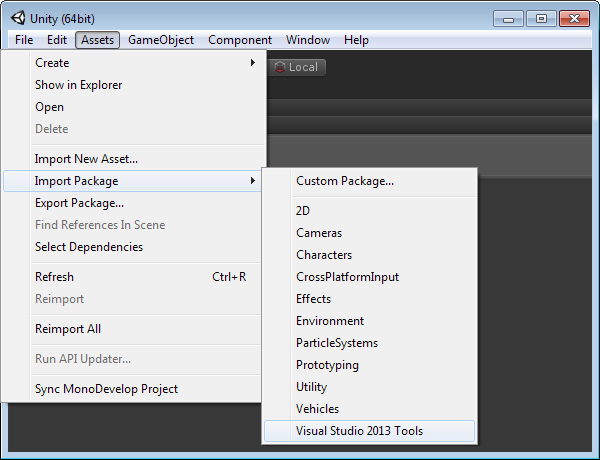Refresh assets via Refresh entry

pyautogui.click(x=132, y=277)
